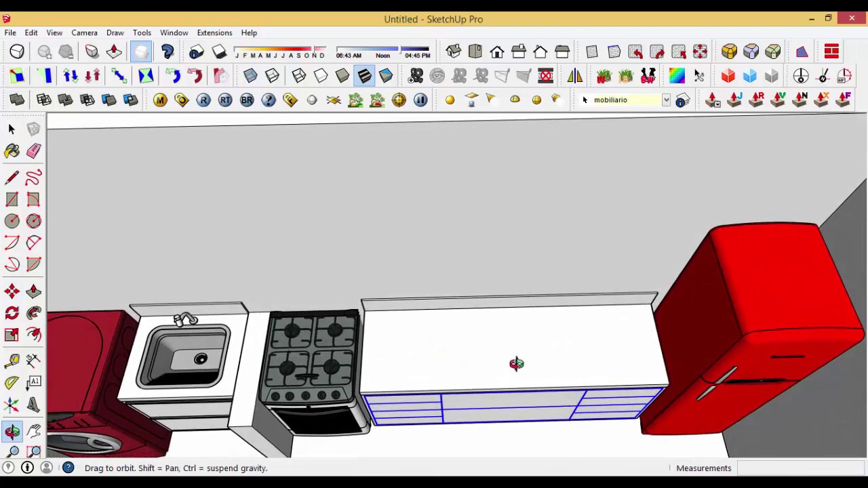868x488 pixels.
Task: Activate the Scale tool
Action: pyautogui.click(x=12, y=335)
